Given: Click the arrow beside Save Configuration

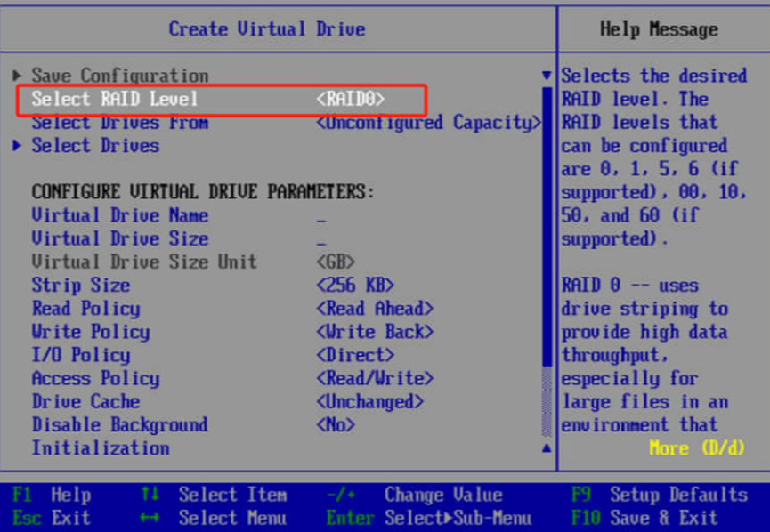Looking at the screenshot, I should tap(17, 77).
